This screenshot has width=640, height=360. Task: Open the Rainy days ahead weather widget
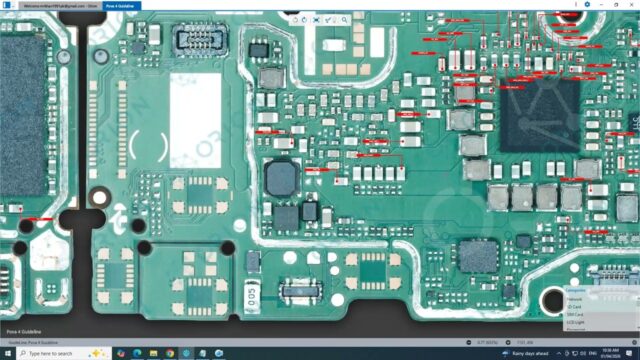coord(525,353)
